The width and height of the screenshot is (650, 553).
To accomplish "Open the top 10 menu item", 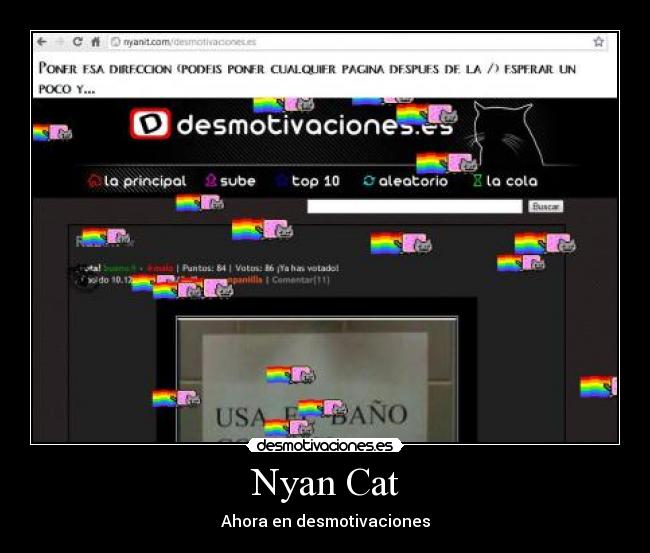I will (315, 181).
